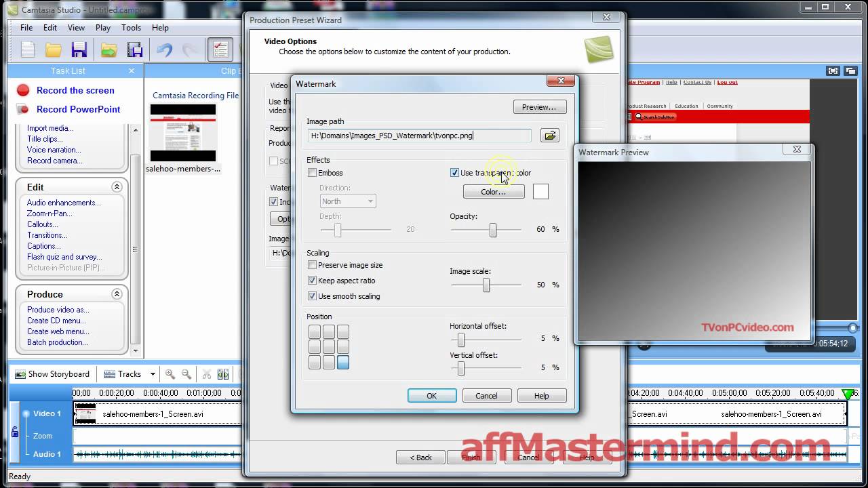
Task: Click the wizard < Back button
Action: 420,457
